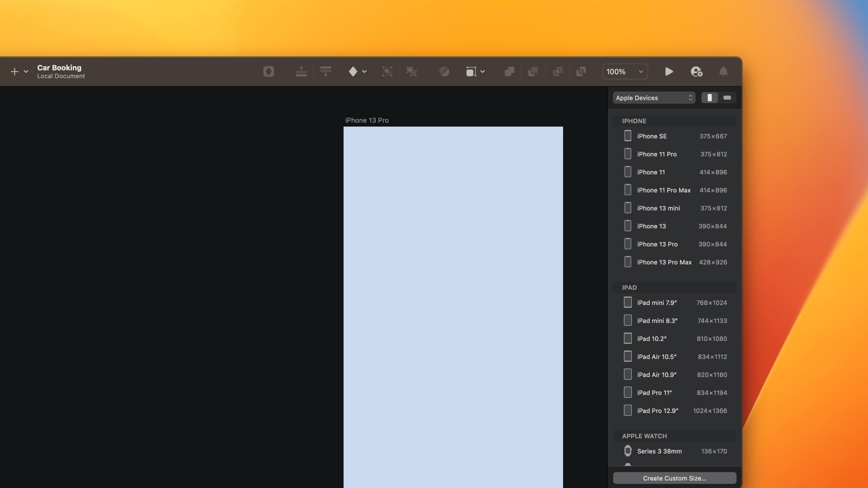The image size is (868, 488).
Task: Select the Intersect boolean operation icon
Action: [557, 71]
